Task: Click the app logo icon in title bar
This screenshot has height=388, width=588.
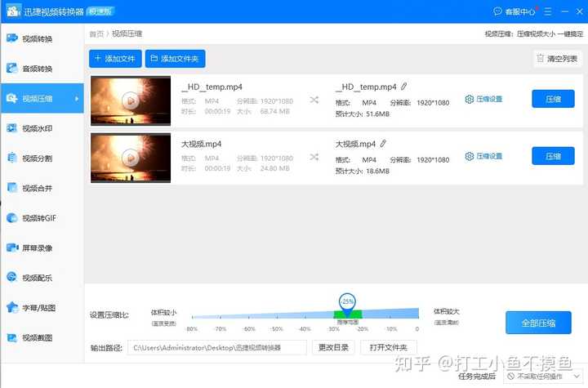Action: [13, 11]
